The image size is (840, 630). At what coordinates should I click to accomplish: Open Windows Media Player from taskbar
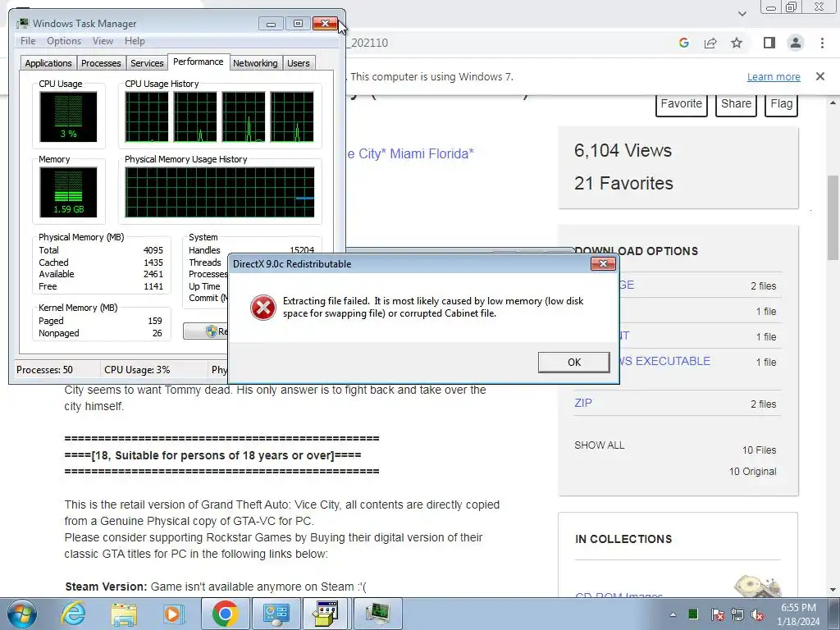(x=174, y=614)
